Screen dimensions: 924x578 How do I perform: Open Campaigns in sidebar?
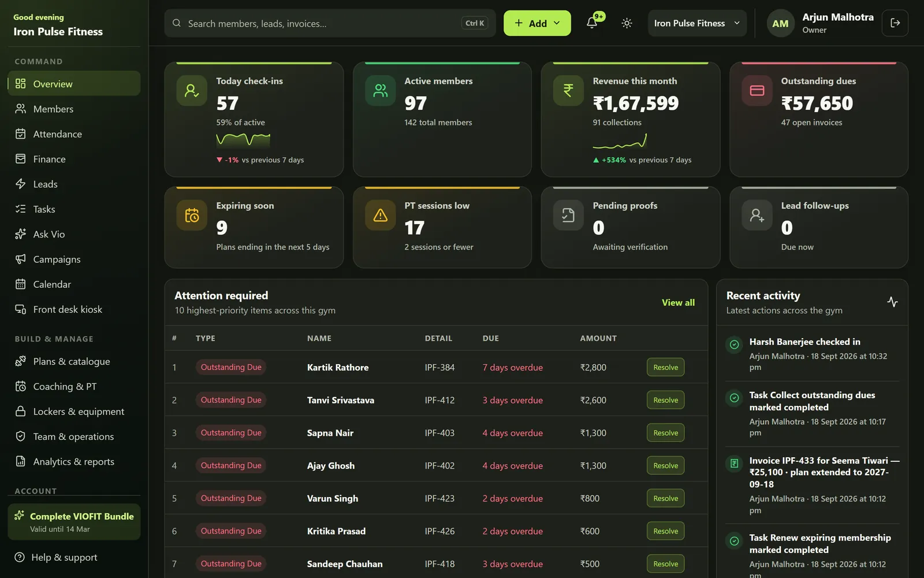[x=74, y=259]
